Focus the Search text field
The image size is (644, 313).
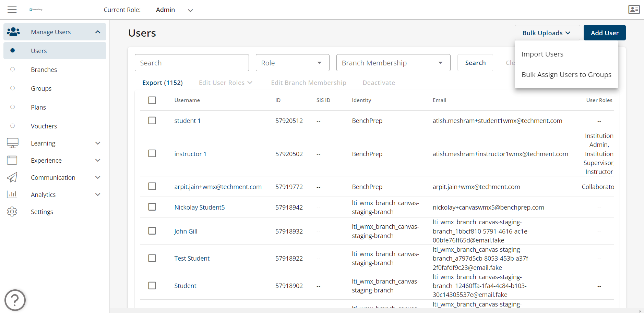pos(192,63)
